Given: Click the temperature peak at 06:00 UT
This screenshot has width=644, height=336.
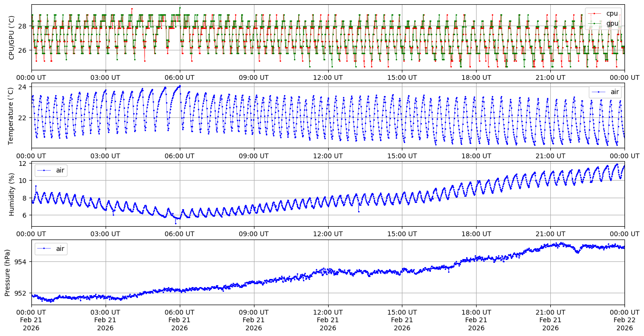Looking at the screenshot, I should pos(179,86).
